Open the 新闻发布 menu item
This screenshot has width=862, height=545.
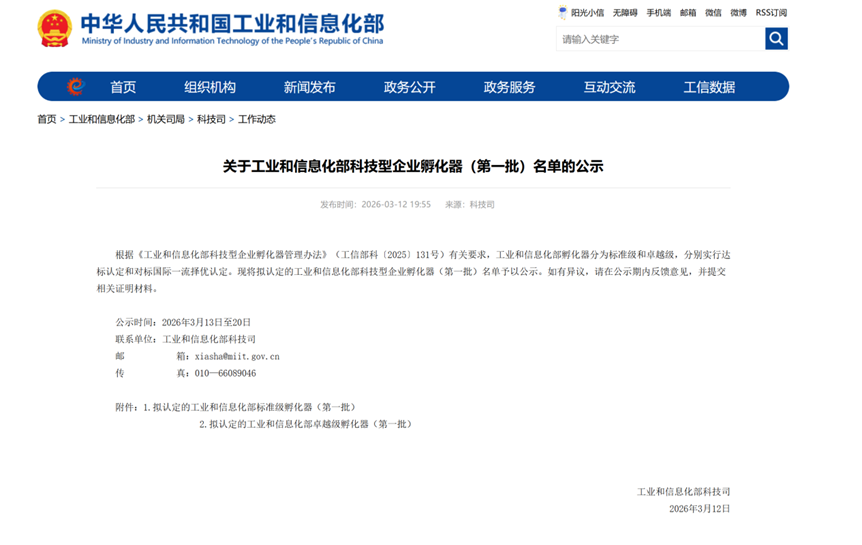point(310,87)
